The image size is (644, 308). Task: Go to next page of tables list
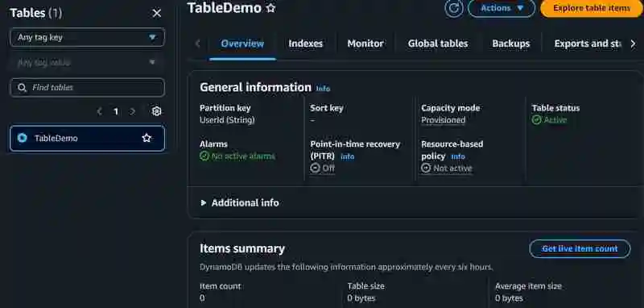point(132,111)
